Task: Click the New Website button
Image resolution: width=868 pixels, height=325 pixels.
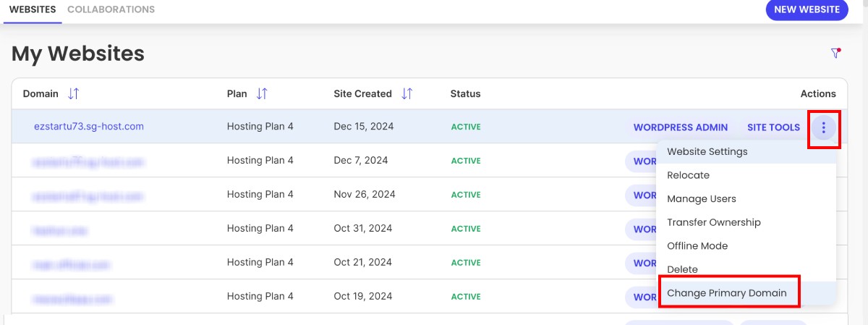Action: tap(807, 10)
